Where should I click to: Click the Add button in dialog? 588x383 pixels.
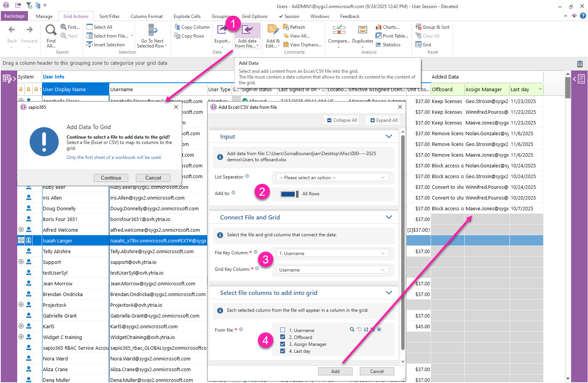click(x=335, y=371)
